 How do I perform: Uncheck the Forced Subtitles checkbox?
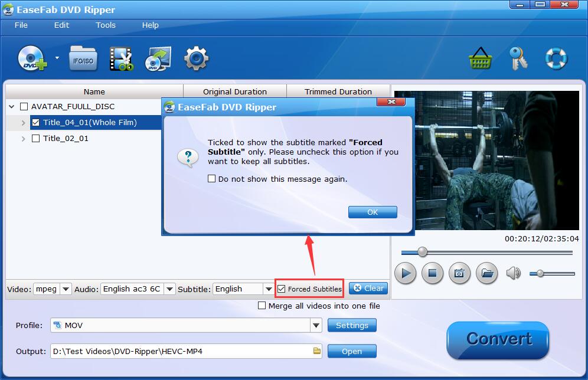[281, 289]
